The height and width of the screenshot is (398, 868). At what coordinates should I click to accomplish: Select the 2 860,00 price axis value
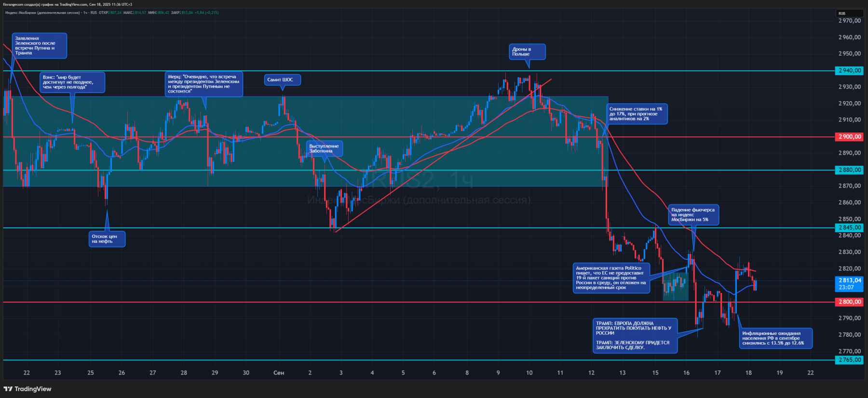(x=850, y=203)
